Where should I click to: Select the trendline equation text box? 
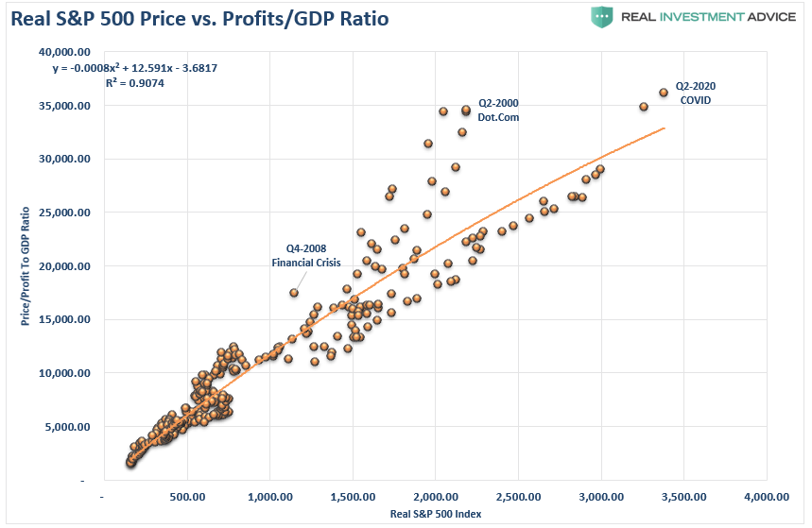pyautogui.click(x=134, y=68)
